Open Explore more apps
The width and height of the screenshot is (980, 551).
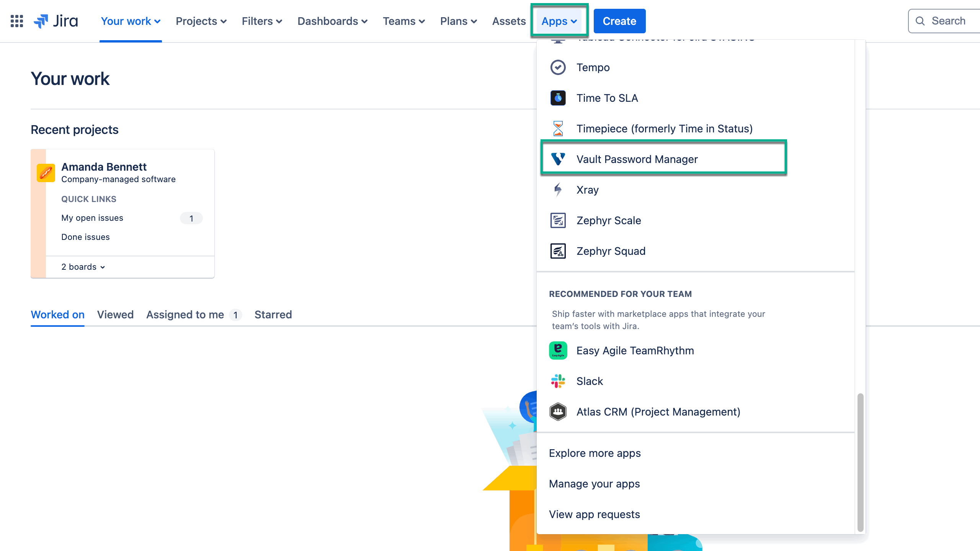[595, 453]
